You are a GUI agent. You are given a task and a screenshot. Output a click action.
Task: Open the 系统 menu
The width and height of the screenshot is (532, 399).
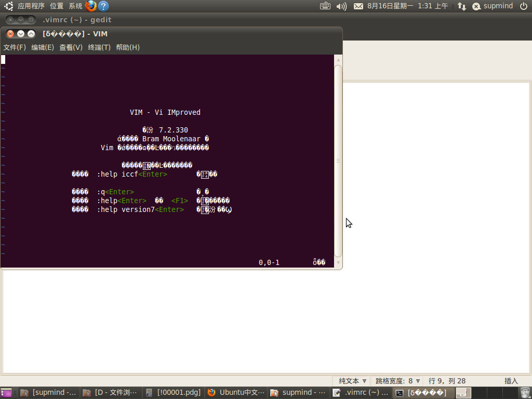click(x=75, y=6)
